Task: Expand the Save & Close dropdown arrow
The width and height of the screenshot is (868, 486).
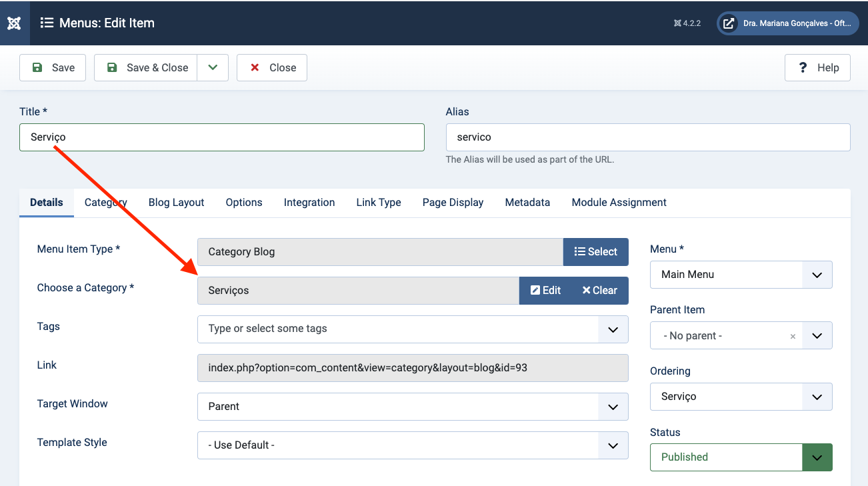Action: point(213,67)
